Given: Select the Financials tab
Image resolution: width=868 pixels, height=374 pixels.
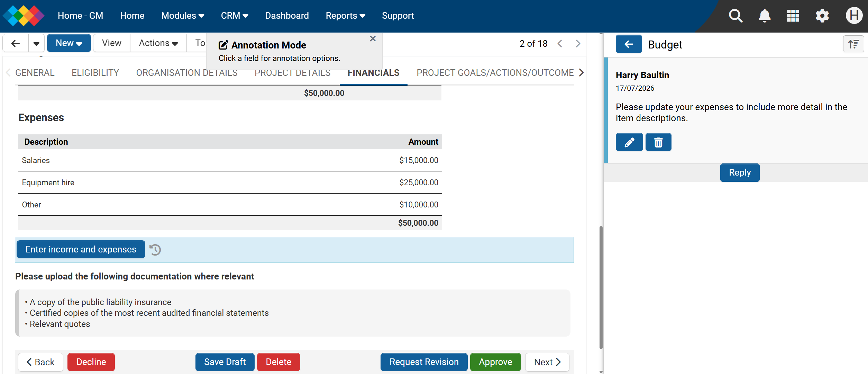Looking at the screenshot, I should (x=373, y=73).
